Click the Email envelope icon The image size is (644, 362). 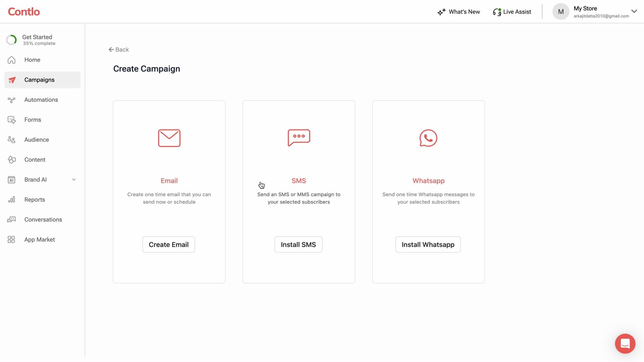(x=169, y=138)
